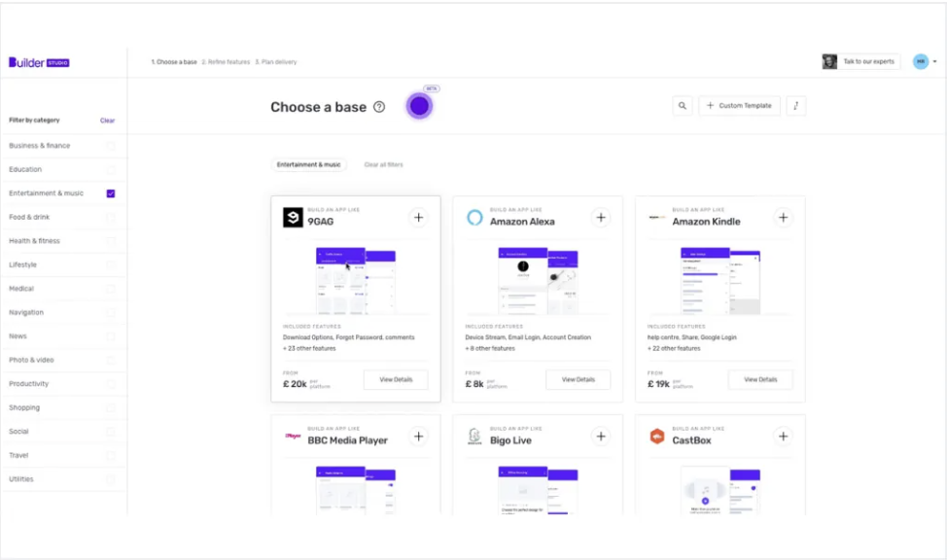
Task: Click the CastBox orange logo
Action: click(657, 437)
